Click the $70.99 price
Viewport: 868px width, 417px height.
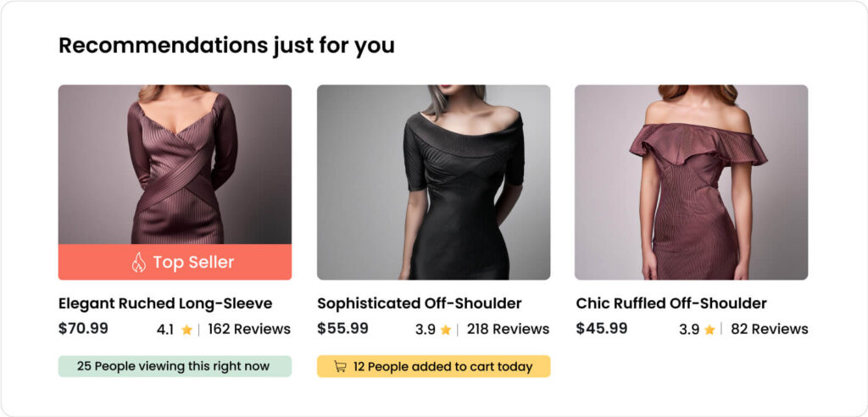(x=83, y=328)
